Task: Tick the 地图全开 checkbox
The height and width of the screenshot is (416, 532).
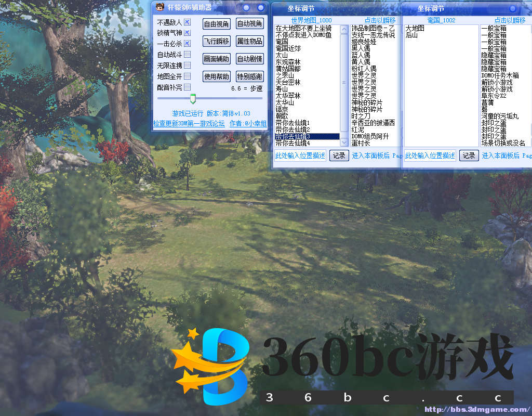Action: tap(188, 76)
